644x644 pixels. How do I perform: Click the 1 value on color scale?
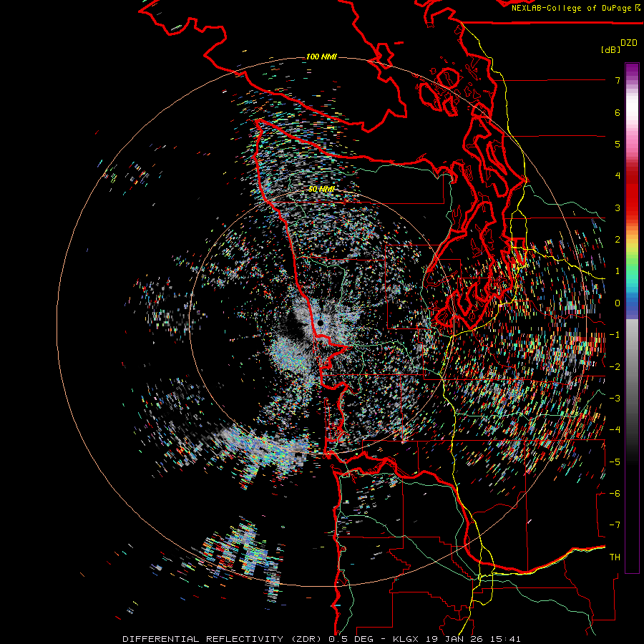[x=618, y=271]
